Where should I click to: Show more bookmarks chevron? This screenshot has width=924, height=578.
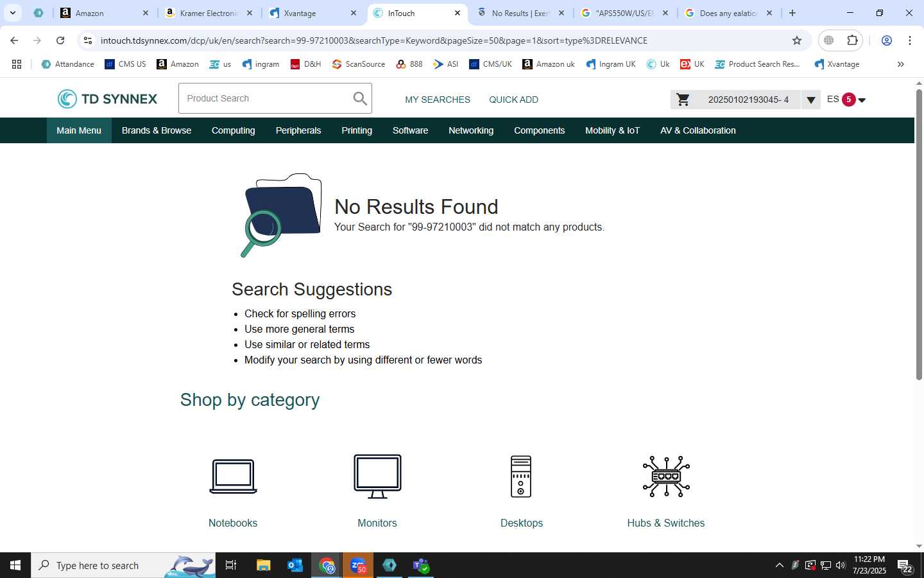pos(900,64)
